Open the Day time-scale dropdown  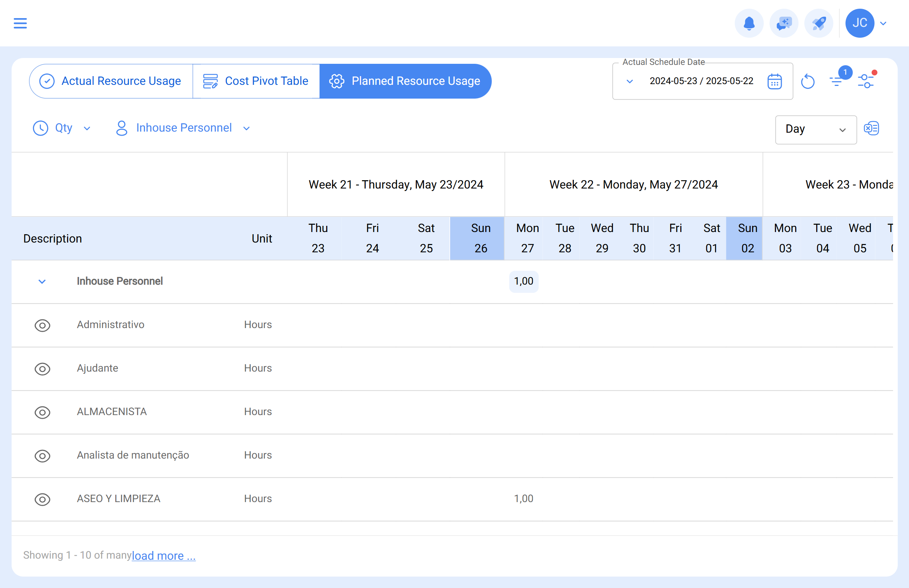coord(815,129)
